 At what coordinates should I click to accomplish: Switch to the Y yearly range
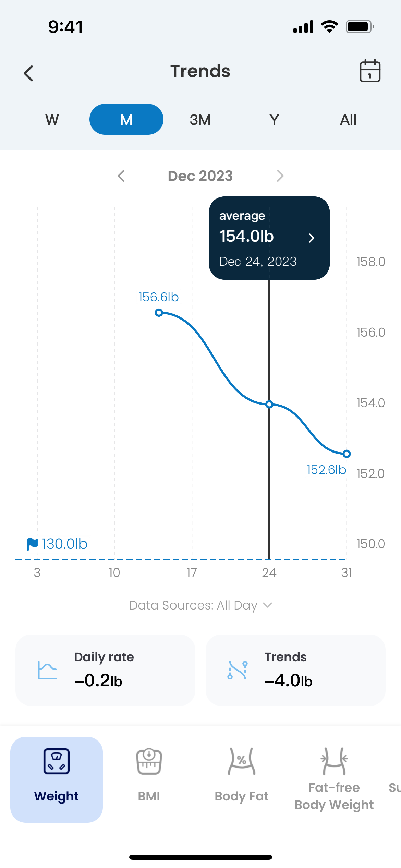[x=274, y=120]
